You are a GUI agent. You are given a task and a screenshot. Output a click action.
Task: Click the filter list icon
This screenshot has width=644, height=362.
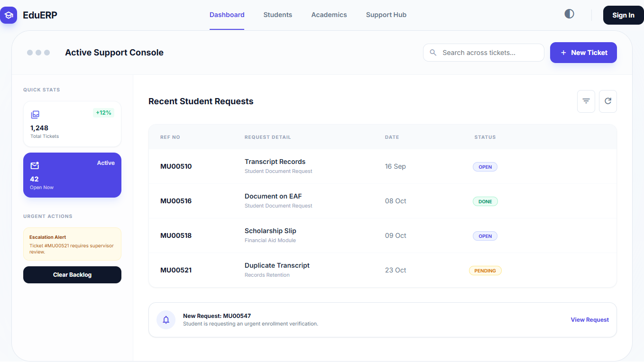(586, 101)
